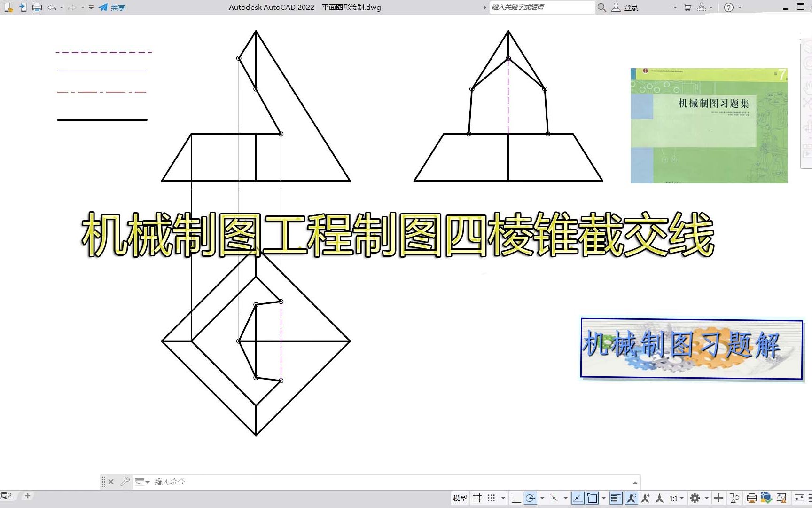The width and height of the screenshot is (812, 508).
Task: Open the dropdown arrow beside workspace gear
Action: [706, 498]
